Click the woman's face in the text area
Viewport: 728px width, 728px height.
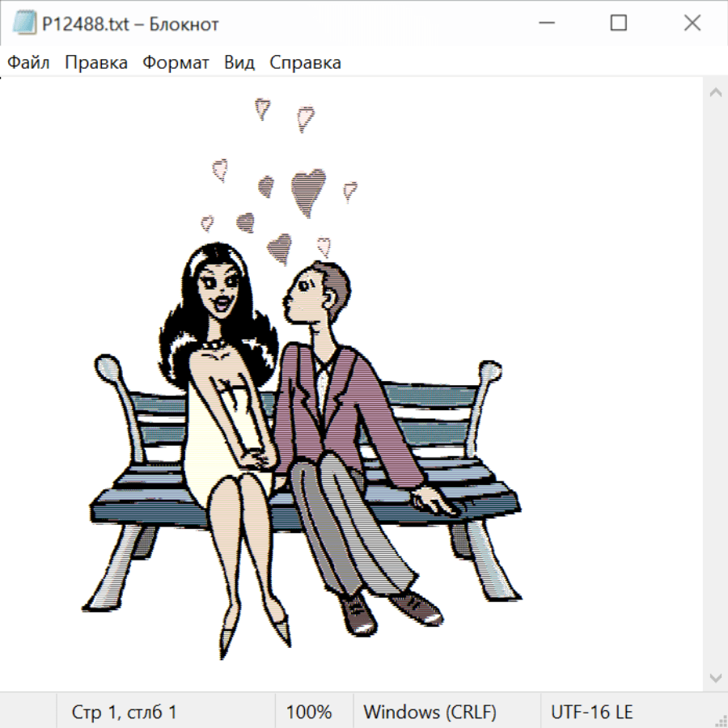pyautogui.click(x=218, y=290)
